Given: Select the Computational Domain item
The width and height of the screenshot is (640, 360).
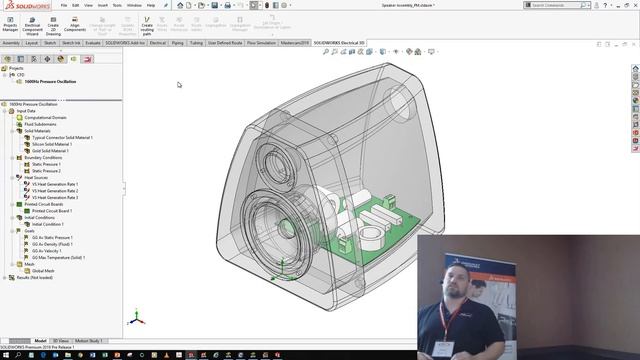Looking at the screenshot, I should 45,118.
